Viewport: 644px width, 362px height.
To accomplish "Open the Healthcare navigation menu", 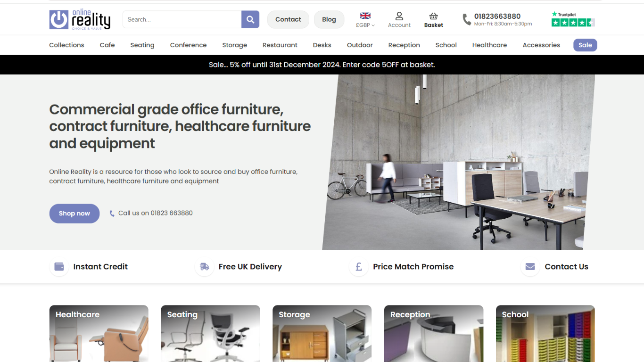I will tap(489, 45).
